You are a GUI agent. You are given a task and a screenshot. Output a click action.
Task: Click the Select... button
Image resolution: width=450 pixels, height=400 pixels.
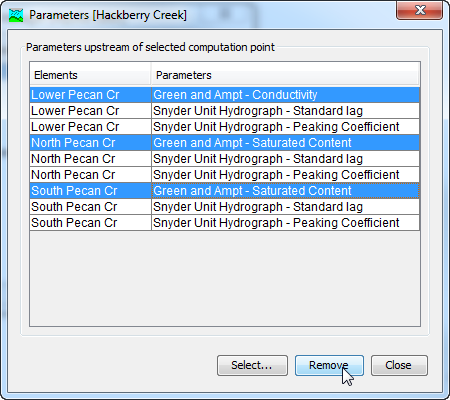(x=252, y=365)
